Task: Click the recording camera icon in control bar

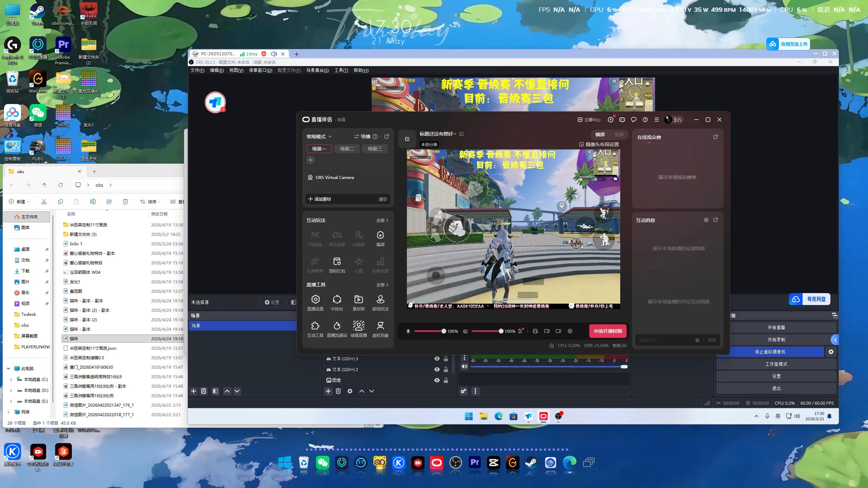Action: pos(558,331)
